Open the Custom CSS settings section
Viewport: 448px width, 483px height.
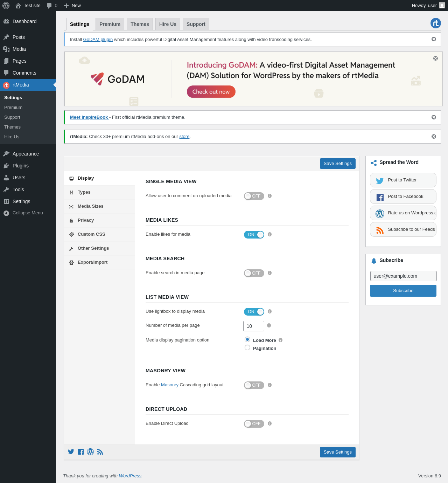pyautogui.click(x=99, y=234)
